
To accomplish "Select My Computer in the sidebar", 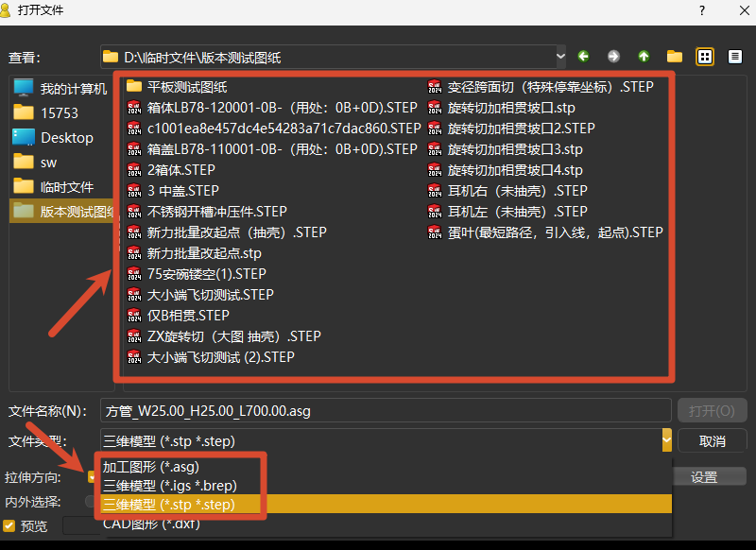I will click(x=60, y=88).
